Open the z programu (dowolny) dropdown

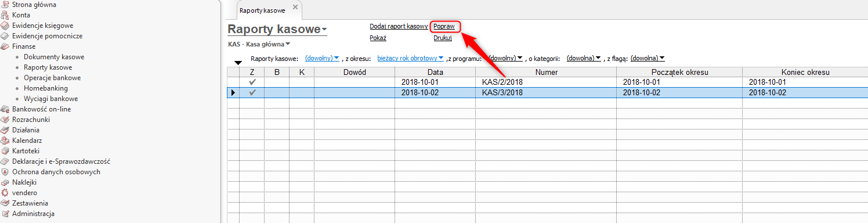[505, 58]
